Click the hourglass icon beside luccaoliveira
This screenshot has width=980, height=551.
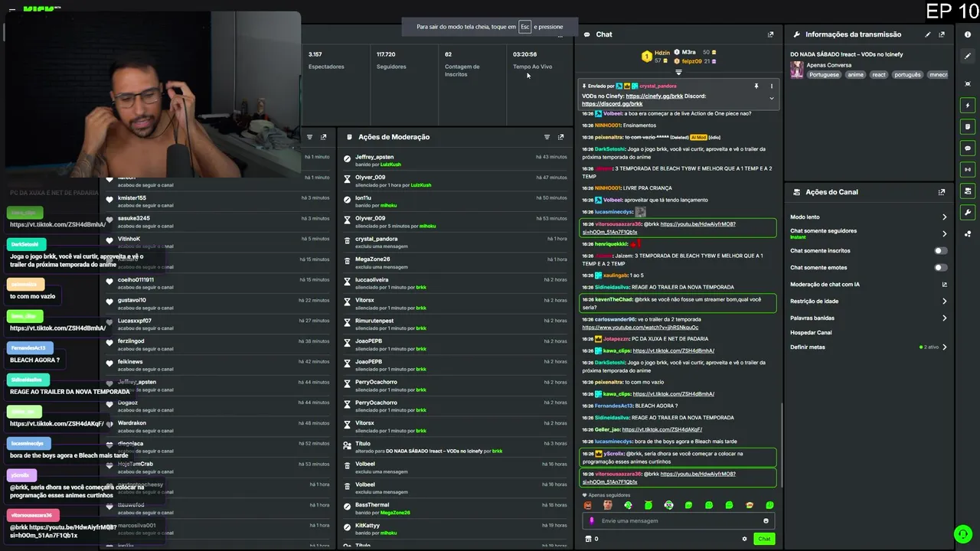coord(347,280)
